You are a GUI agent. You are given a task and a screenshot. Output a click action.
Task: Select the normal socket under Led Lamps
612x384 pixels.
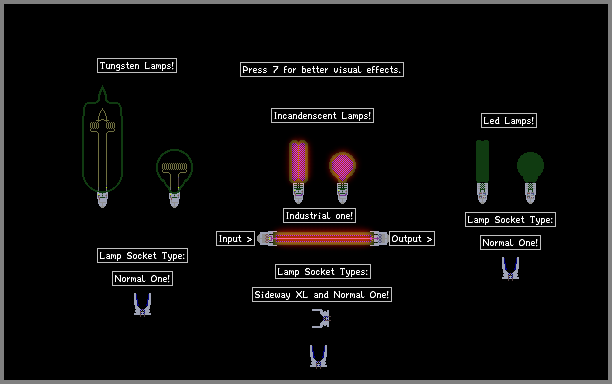510,268
